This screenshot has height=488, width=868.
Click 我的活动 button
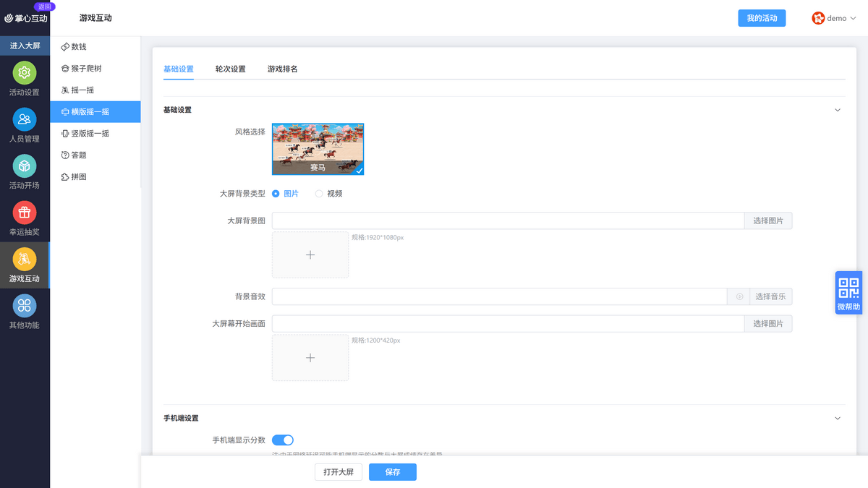click(762, 18)
